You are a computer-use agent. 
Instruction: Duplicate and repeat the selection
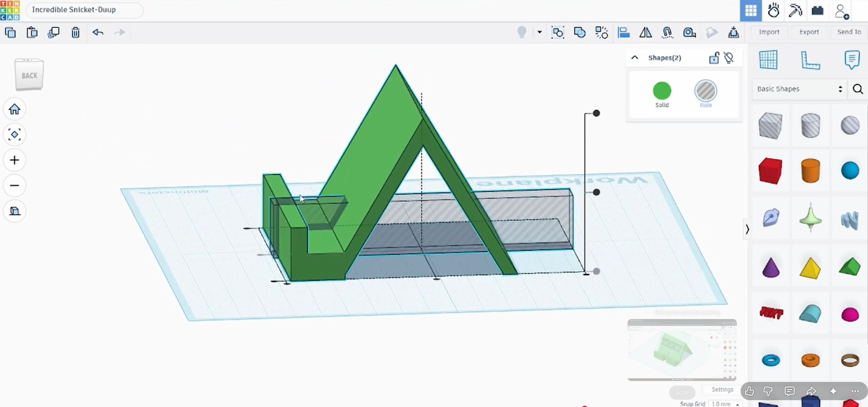pyautogui.click(x=54, y=32)
